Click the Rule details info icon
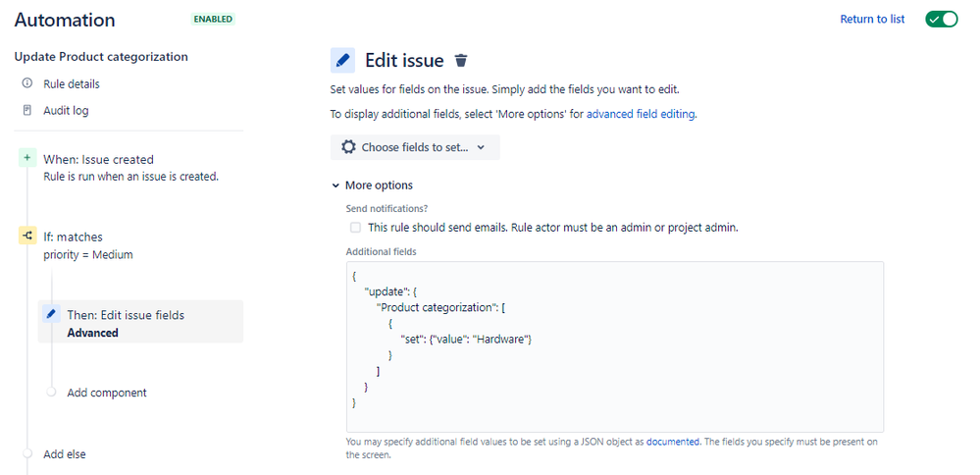The image size is (980, 475). [26, 83]
